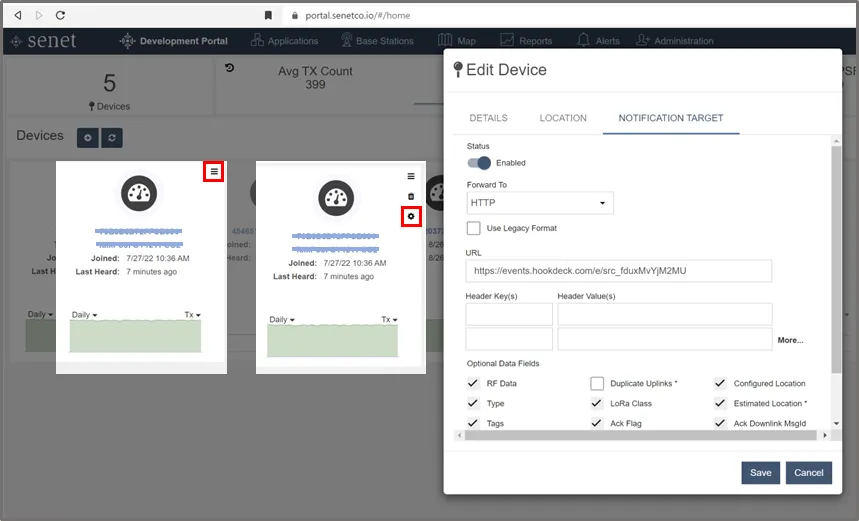Click green Tx chart on first device card
This screenshot has width=859, height=521.
[135, 336]
